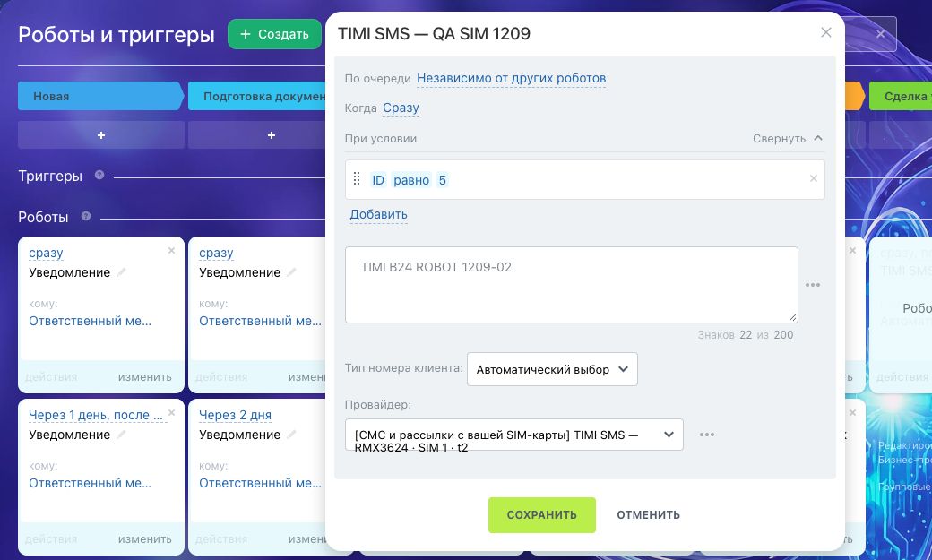
Task: Open Тип номера клиента dropdown
Action: 552,369
